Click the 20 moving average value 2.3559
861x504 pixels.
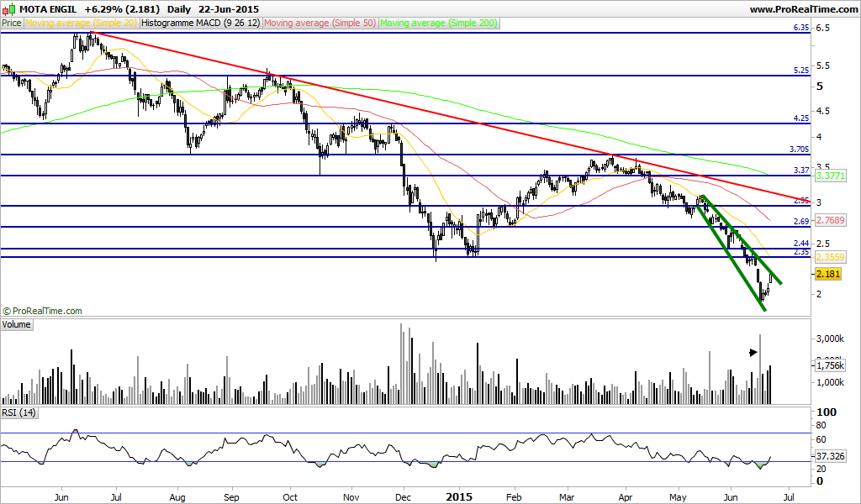(x=830, y=257)
